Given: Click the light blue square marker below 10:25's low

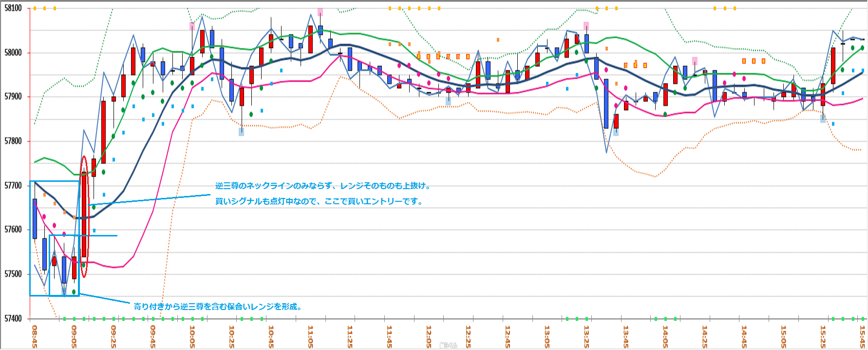Looking at the screenshot, I should [241, 131].
